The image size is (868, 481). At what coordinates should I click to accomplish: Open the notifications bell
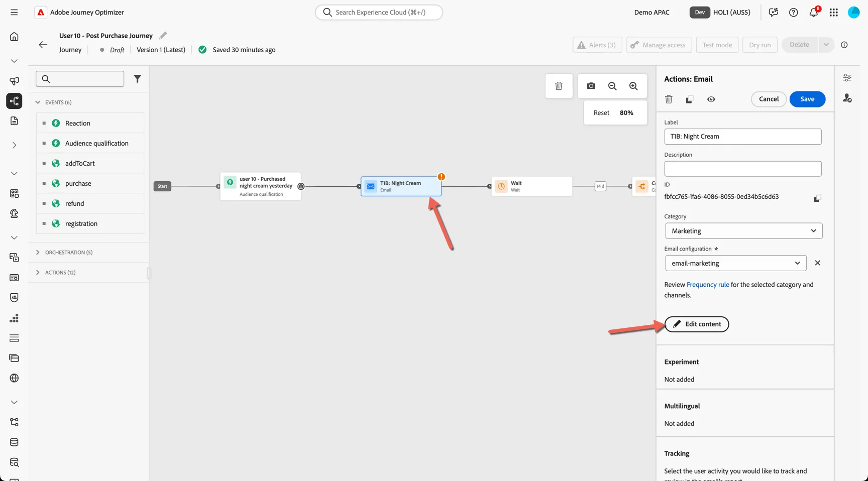click(814, 12)
